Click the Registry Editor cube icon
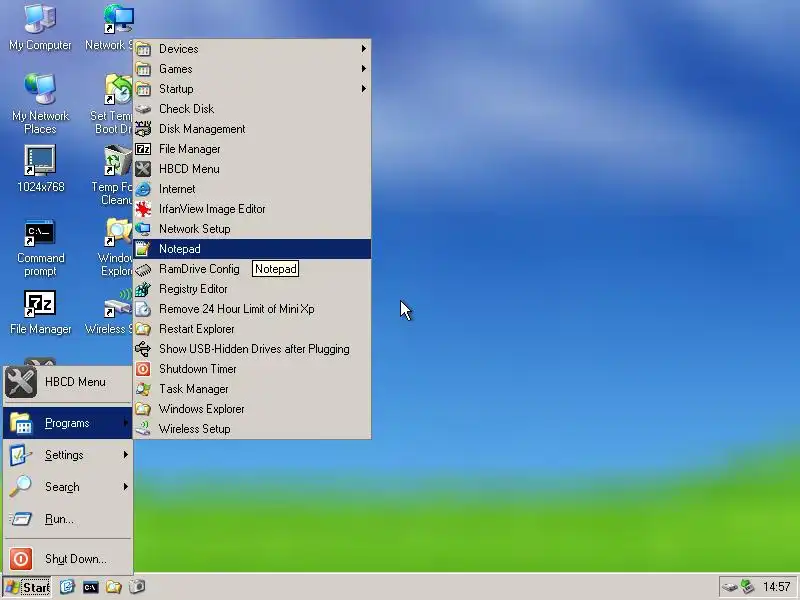800x600 pixels. [143, 289]
